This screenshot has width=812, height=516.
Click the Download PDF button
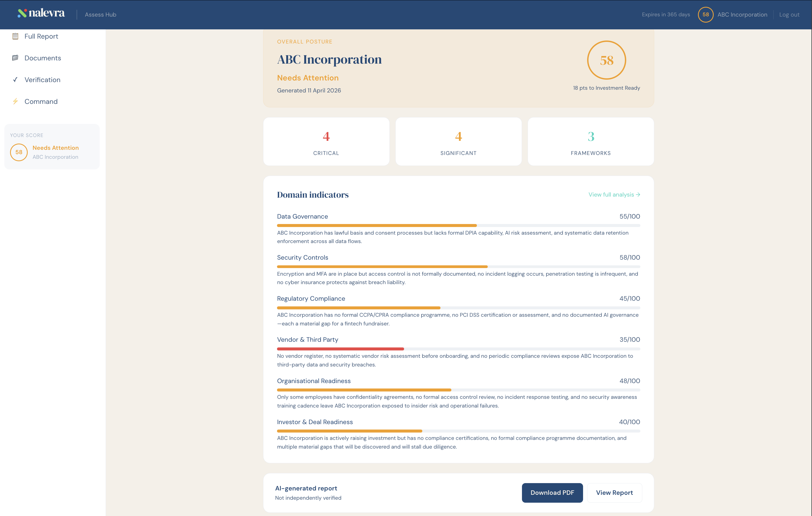[x=552, y=493]
